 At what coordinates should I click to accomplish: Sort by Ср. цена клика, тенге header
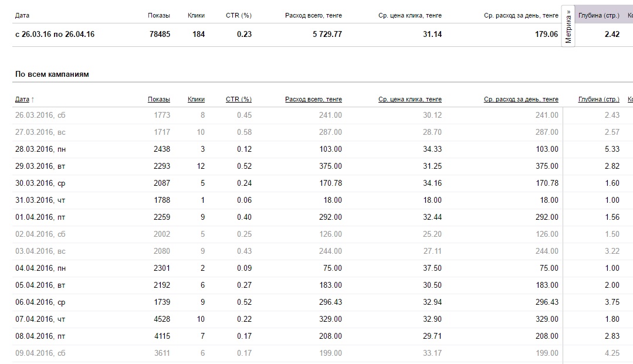pyautogui.click(x=410, y=100)
